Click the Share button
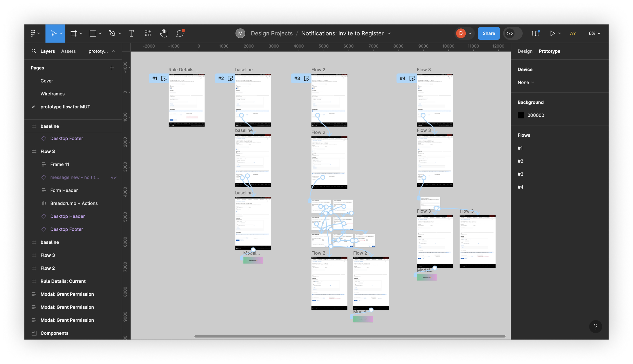Viewport: 633px width, 364px height. tap(488, 33)
